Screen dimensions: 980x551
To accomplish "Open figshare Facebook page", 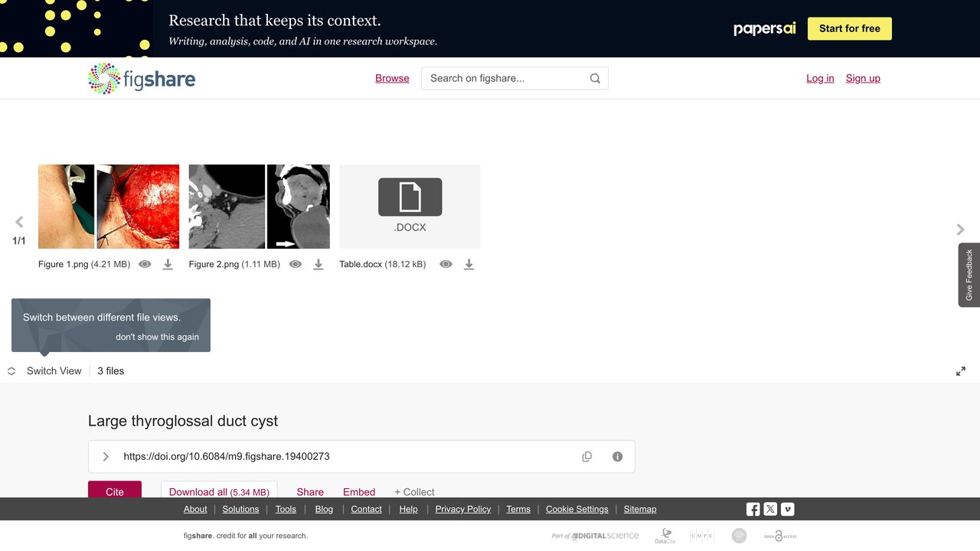I will tap(753, 509).
